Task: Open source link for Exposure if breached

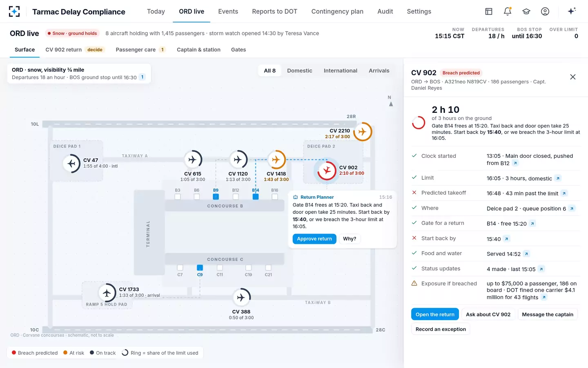Action: 544,297
